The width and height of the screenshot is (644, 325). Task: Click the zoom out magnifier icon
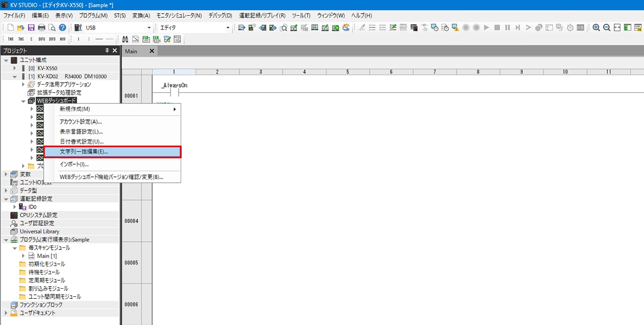[607, 28]
